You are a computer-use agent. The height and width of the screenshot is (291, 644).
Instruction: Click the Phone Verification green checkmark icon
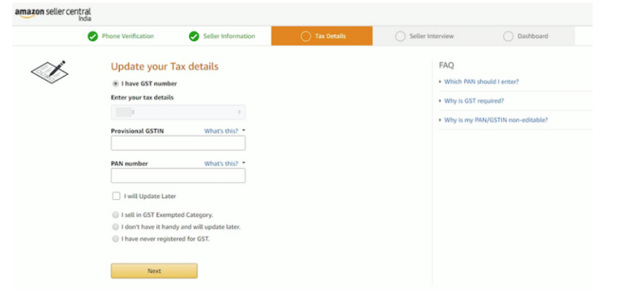pos(93,36)
